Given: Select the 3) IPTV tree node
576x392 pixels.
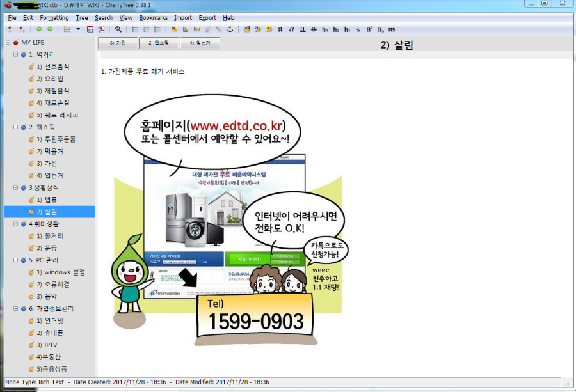Looking at the screenshot, I should 47,345.
